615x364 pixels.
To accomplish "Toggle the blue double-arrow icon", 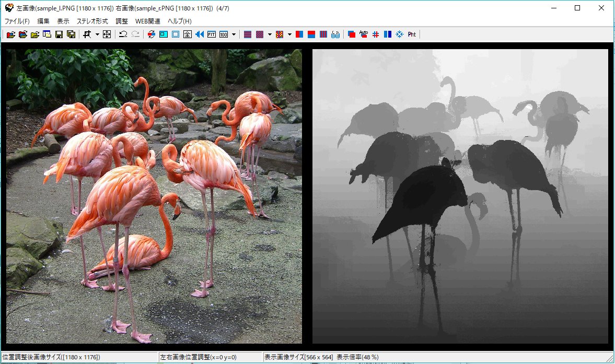I will coord(200,34).
